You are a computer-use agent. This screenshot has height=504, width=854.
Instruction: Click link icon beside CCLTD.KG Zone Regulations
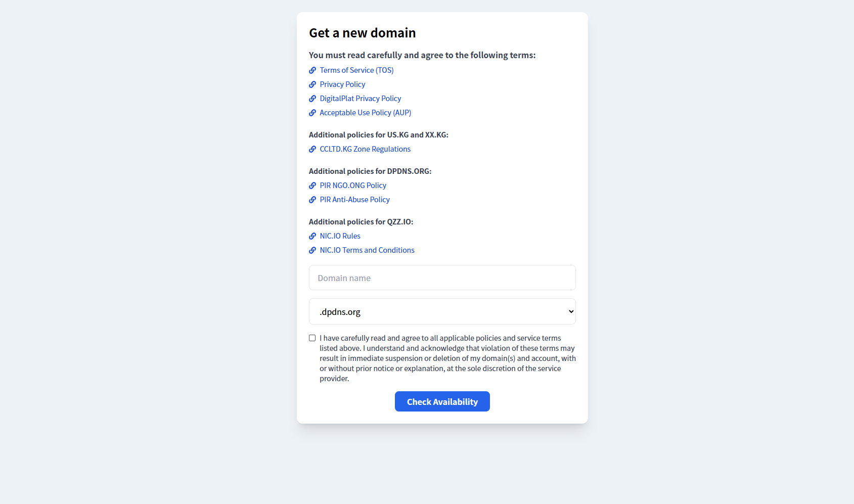(x=312, y=149)
